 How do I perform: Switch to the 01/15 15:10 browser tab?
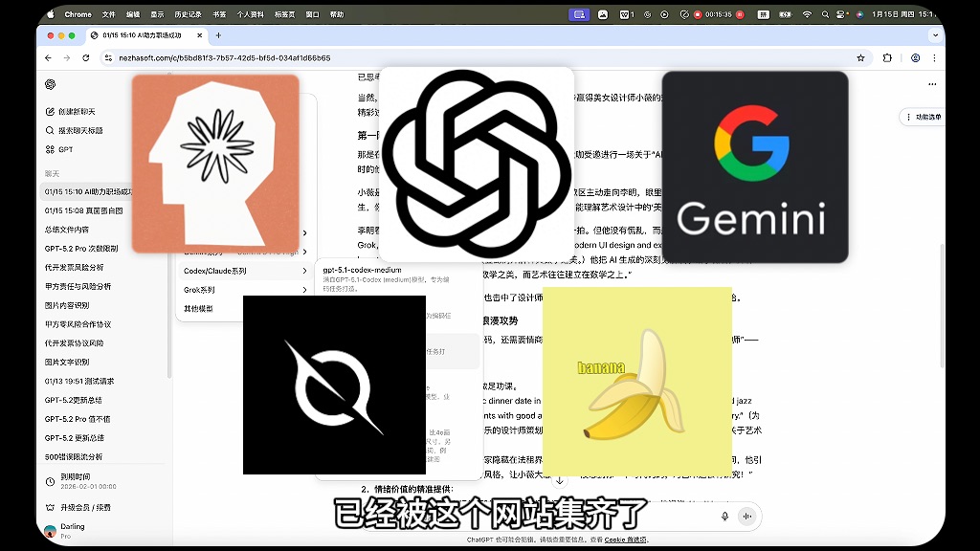pyautogui.click(x=146, y=35)
